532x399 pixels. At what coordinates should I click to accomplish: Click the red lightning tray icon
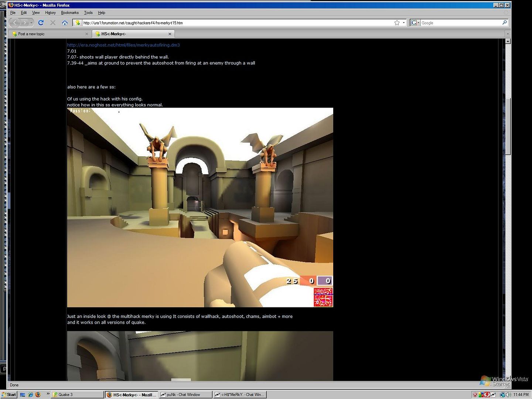click(487, 395)
